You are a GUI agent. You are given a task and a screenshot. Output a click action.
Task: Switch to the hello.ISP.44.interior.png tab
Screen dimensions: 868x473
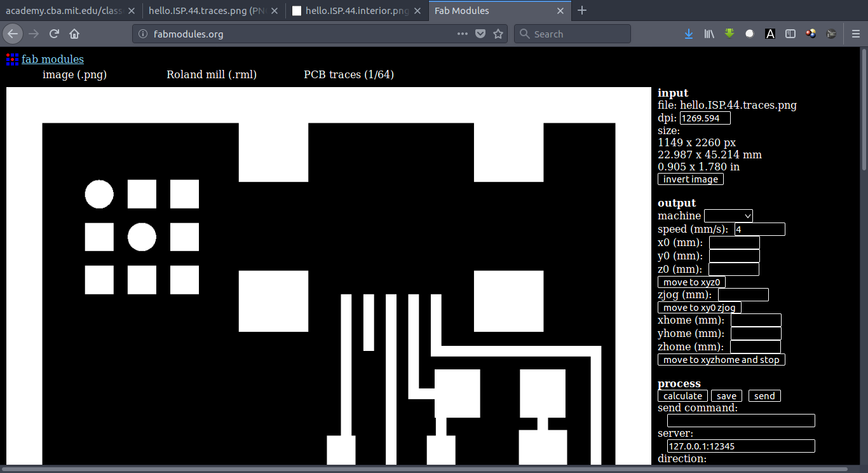[x=357, y=11]
